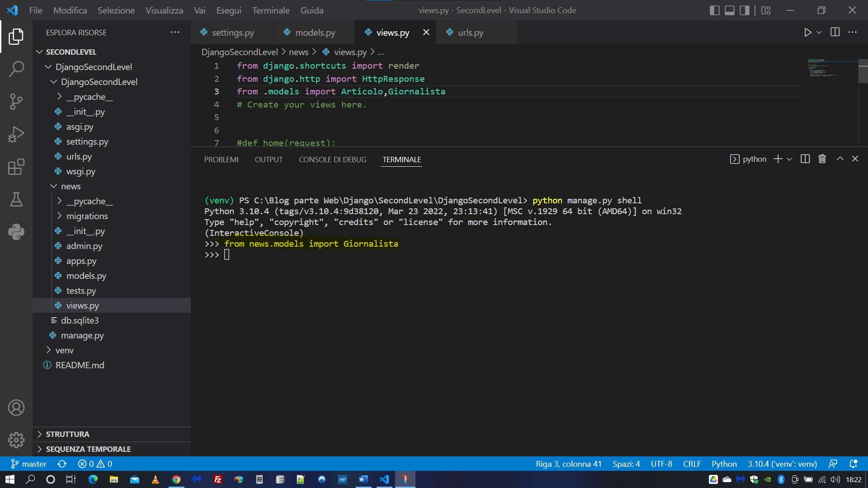This screenshot has width=868, height=488.
Task: Click master branch in status bar
Action: pyautogui.click(x=29, y=464)
